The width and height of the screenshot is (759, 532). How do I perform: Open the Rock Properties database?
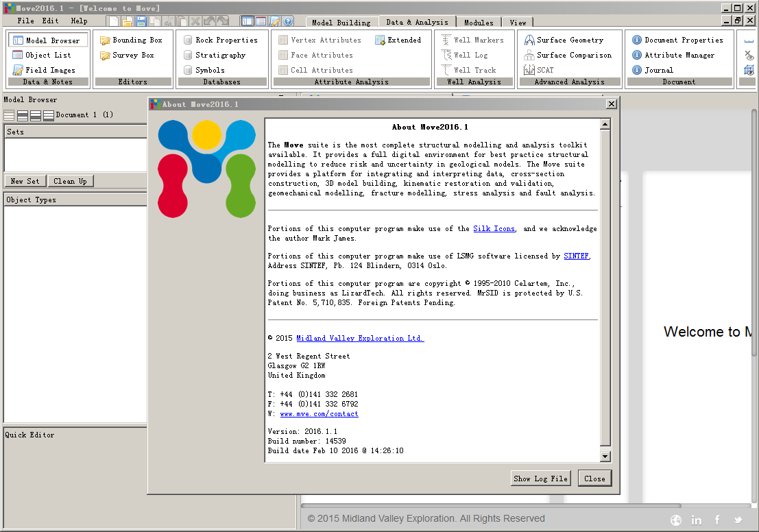(220, 40)
